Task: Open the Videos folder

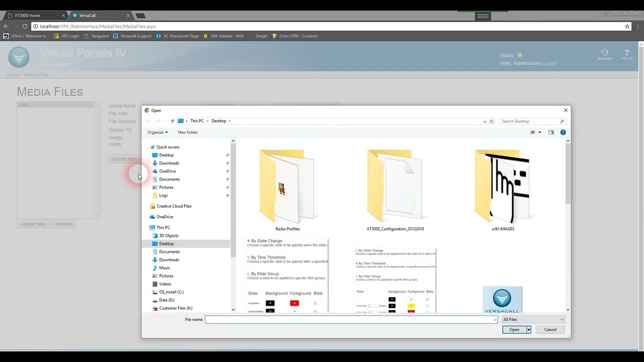Action: coord(165,284)
